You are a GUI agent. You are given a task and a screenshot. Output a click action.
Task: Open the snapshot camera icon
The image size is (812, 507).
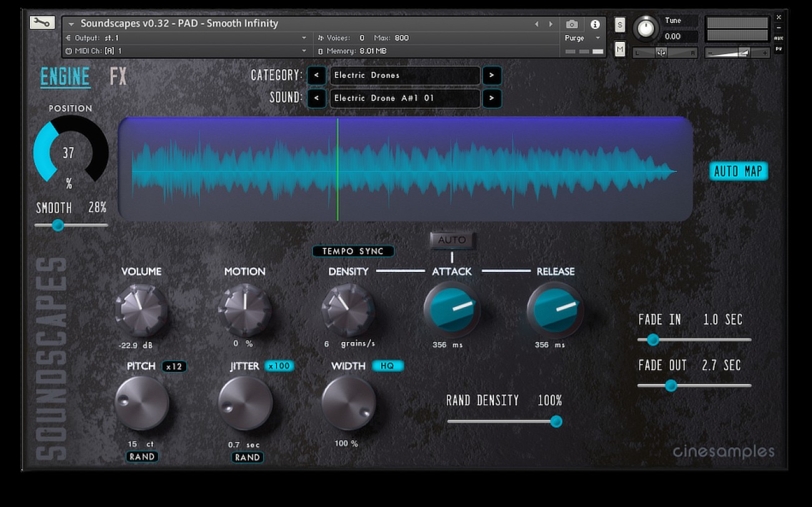tap(572, 24)
